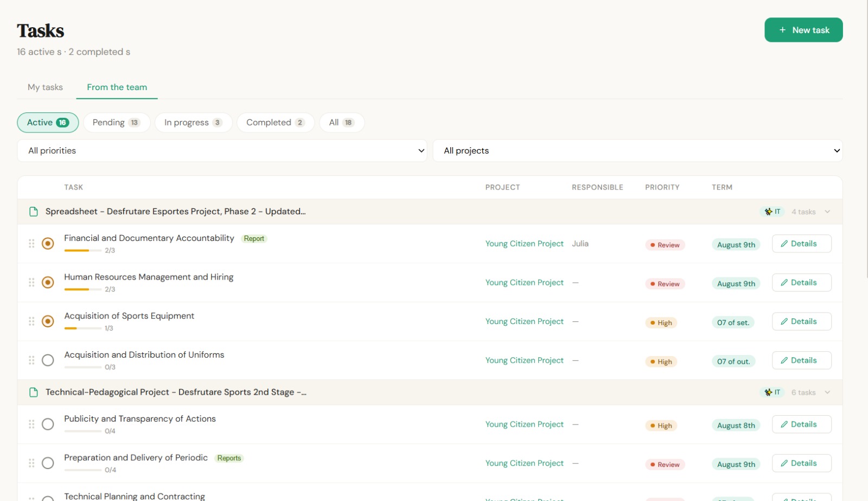Click the document icon beside Technical-Pedagogical Project group
868x501 pixels.
tap(34, 392)
